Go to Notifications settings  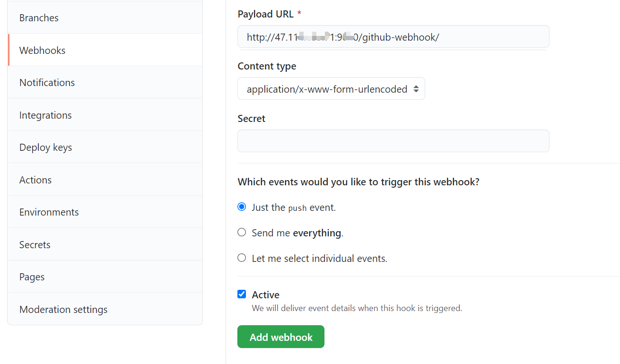[x=105, y=82]
